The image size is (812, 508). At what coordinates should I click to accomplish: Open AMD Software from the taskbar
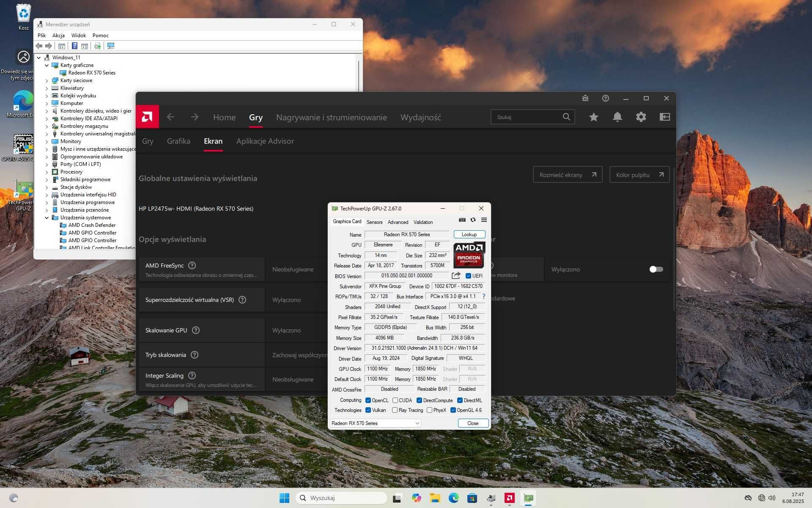click(510, 498)
